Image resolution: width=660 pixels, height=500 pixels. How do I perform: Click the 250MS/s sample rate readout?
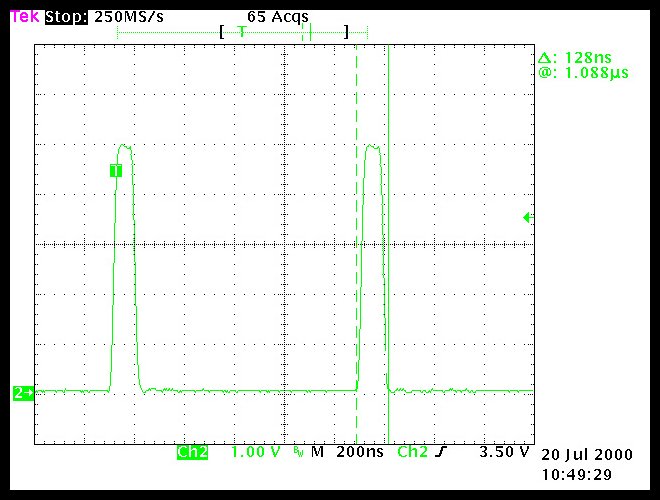click(129, 17)
